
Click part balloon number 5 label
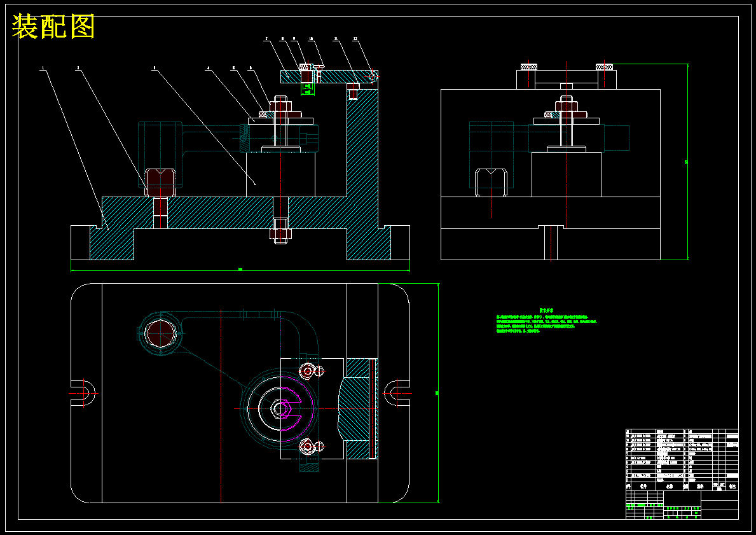click(x=233, y=69)
